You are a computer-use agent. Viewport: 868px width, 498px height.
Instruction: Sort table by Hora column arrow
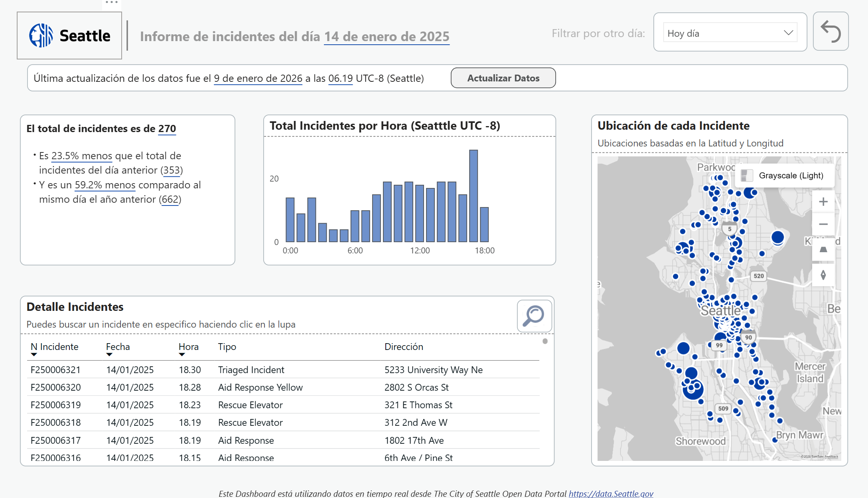click(x=182, y=354)
